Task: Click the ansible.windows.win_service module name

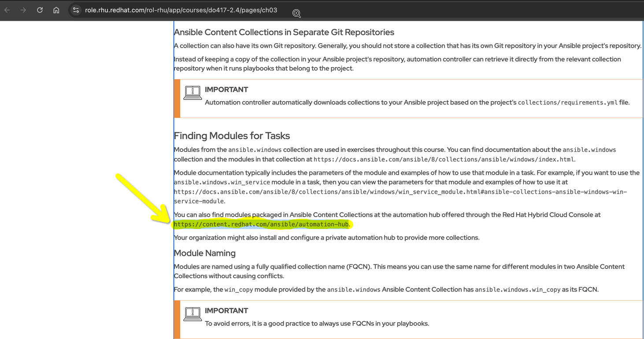Action: 222,182
